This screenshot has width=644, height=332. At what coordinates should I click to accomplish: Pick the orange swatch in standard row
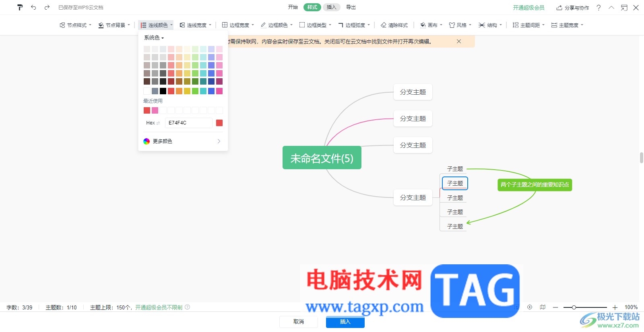click(x=179, y=91)
